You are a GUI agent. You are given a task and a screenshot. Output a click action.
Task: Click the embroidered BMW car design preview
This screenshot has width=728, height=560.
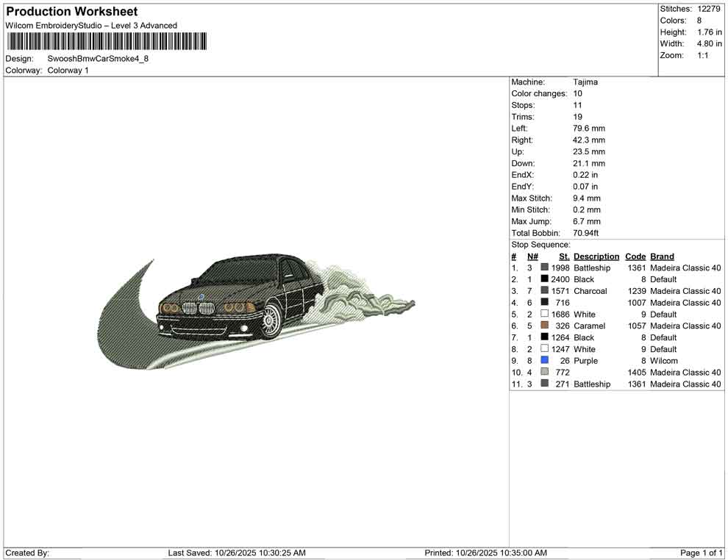(x=257, y=312)
